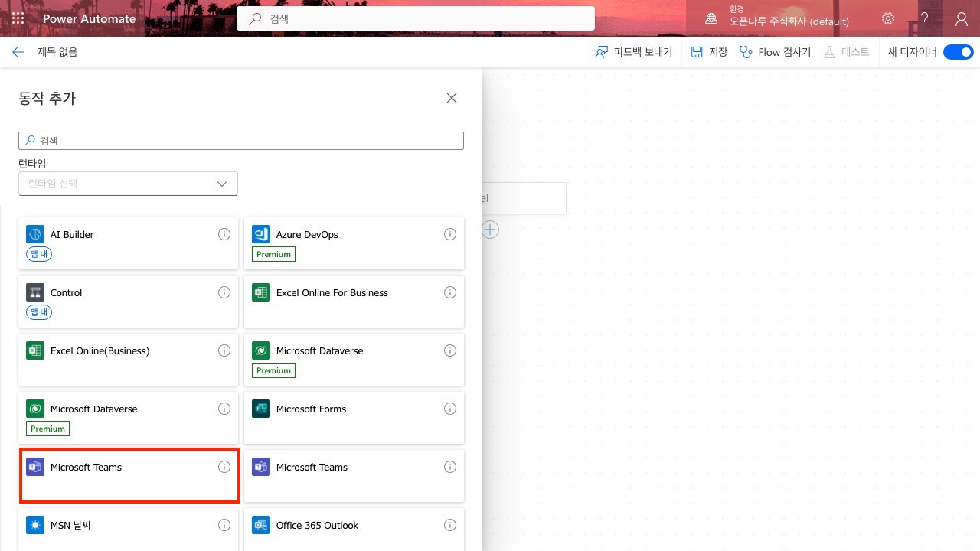
Task: Toggle the 새 디자이너 switch off
Action: [958, 52]
